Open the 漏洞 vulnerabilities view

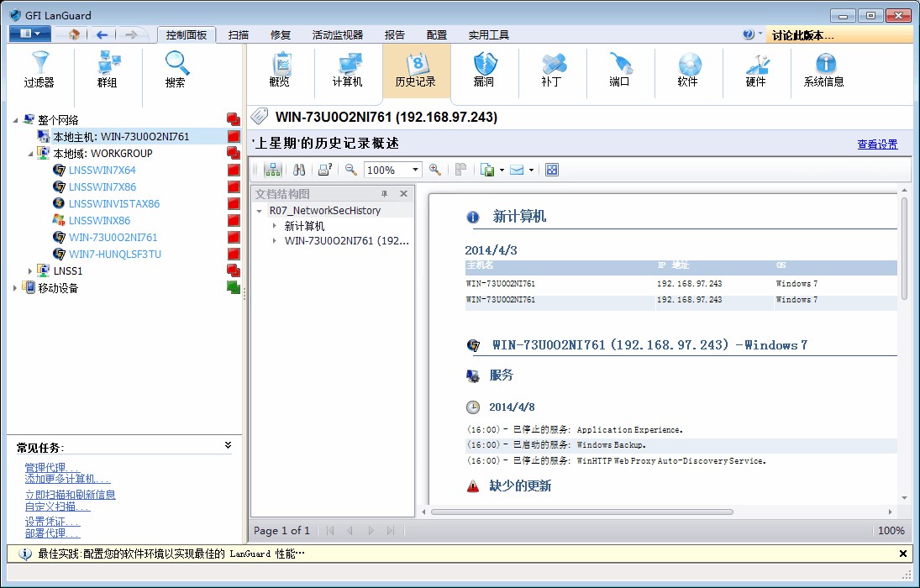[x=484, y=70]
